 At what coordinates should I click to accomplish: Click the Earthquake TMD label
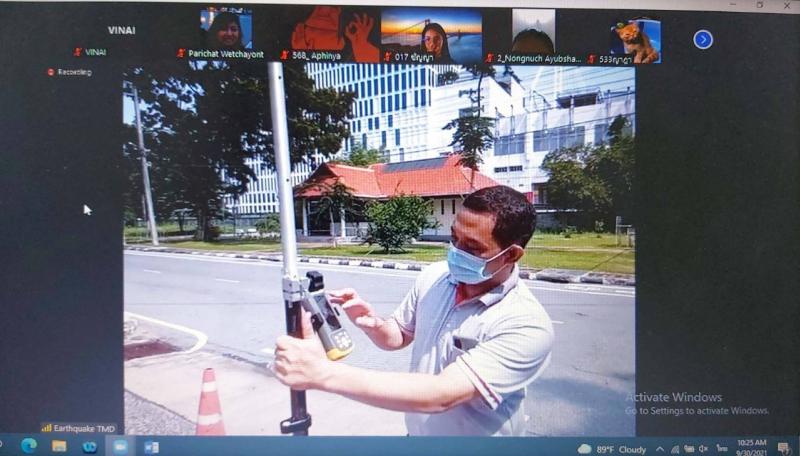point(78,428)
